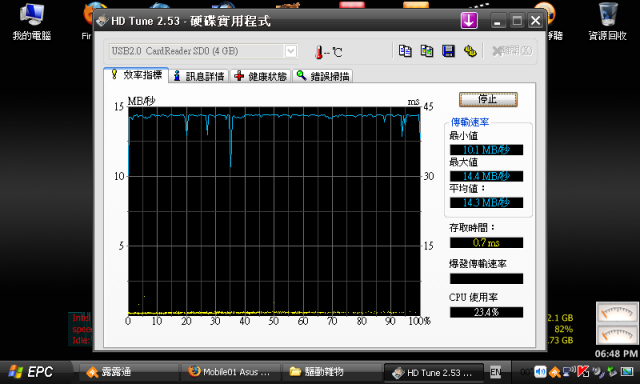Click the copy screenshot toolbar icon
Screen dimensions: 640x384
coord(427,51)
